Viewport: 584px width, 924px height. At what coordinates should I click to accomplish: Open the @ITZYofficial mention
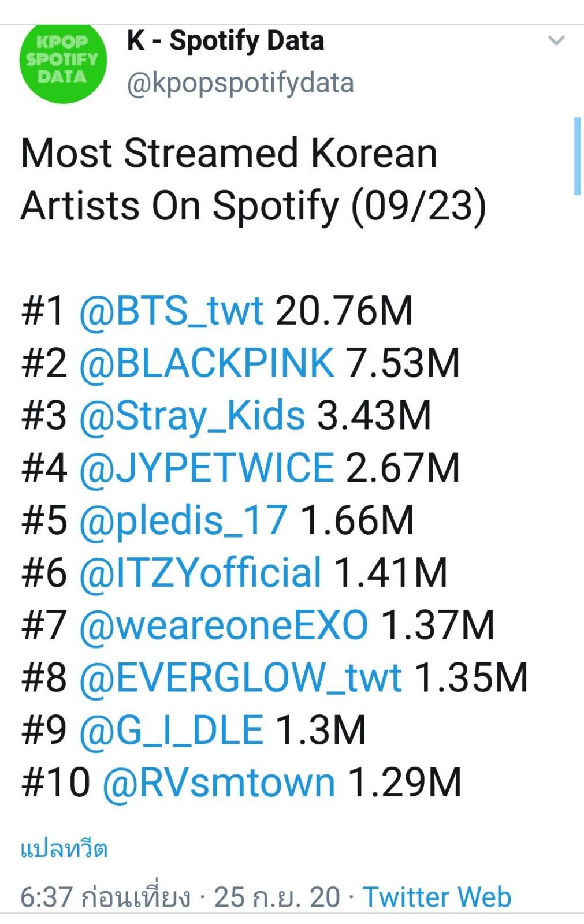(x=200, y=573)
